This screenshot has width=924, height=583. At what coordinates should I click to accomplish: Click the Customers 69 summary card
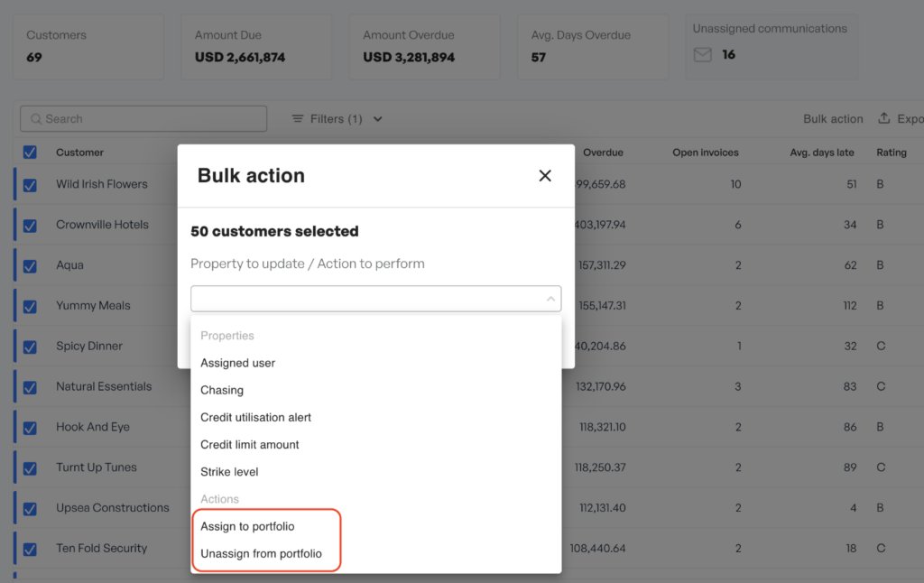[x=88, y=47]
